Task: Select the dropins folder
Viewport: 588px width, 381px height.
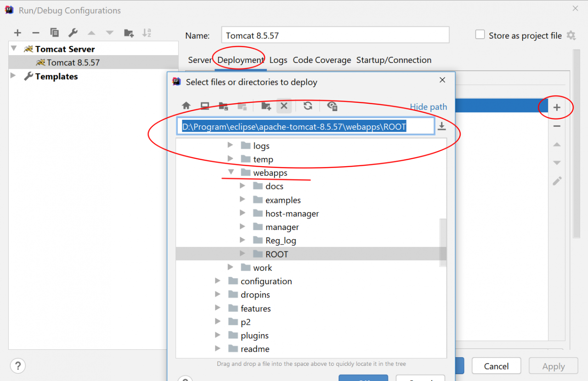Action: tap(255, 295)
